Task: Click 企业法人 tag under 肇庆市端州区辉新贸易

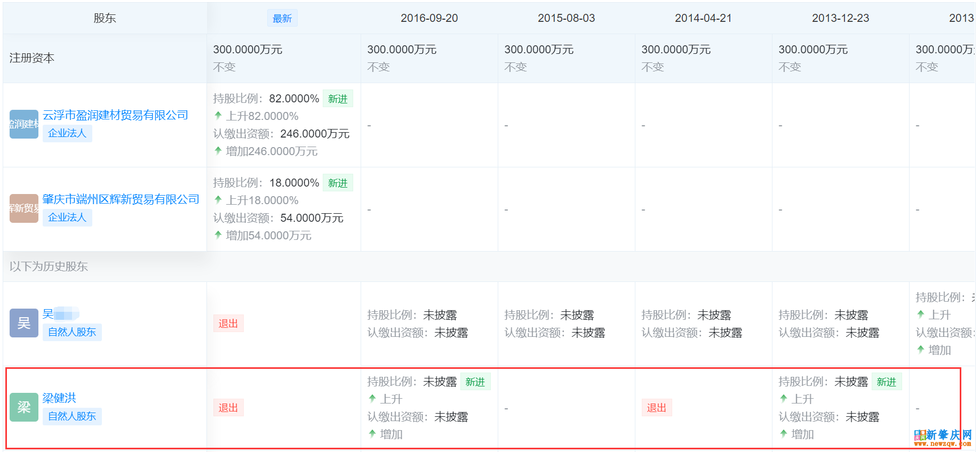Action: pyautogui.click(x=67, y=217)
